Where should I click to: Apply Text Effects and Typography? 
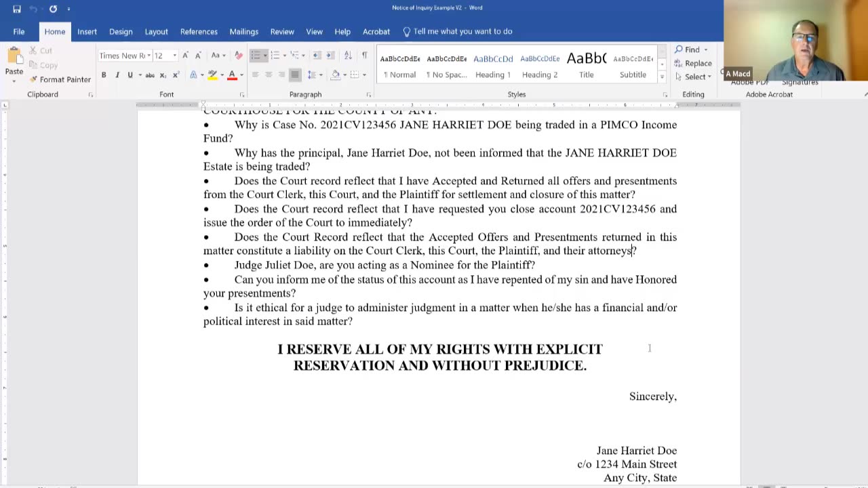[x=193, y=75]
